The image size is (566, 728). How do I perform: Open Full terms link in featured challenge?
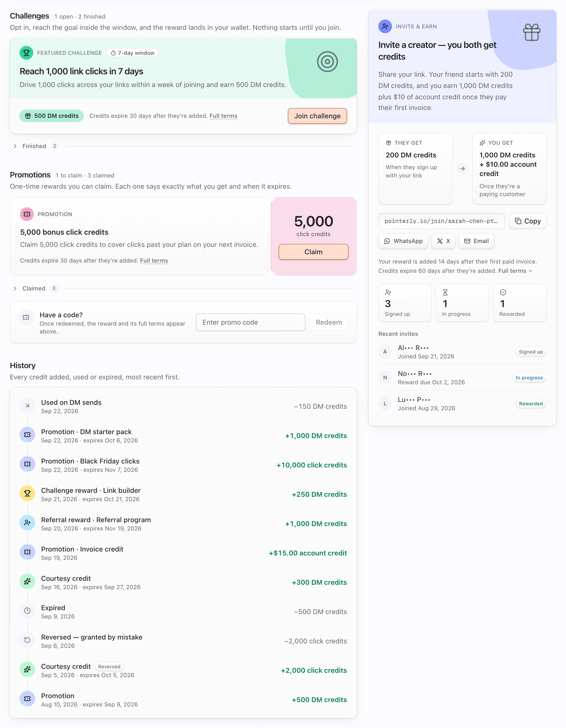(223, 116)
